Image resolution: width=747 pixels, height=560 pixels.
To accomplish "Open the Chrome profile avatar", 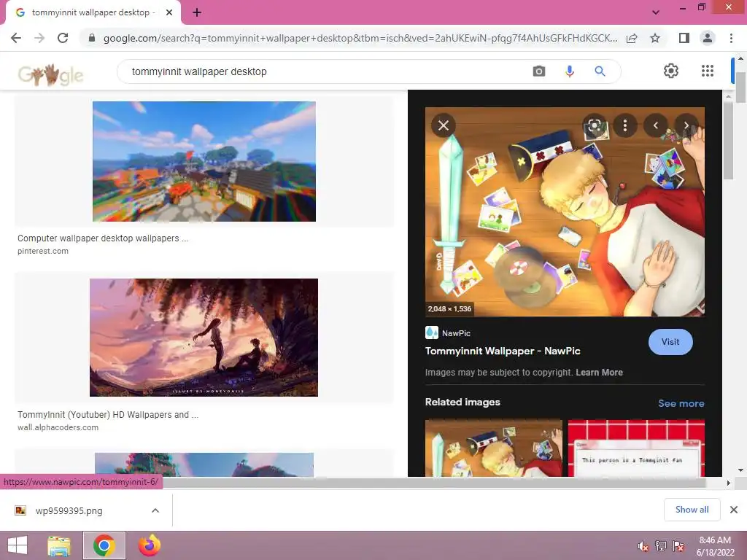I will click(708, 38).
